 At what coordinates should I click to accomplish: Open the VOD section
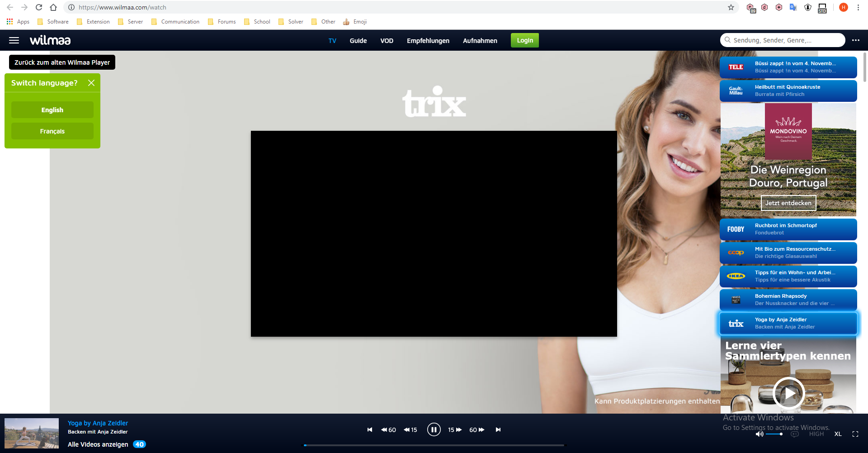[x=387, y=41]
